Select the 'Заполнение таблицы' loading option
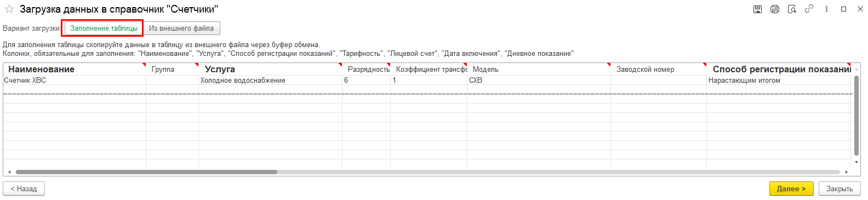 (x=104, y=28)
